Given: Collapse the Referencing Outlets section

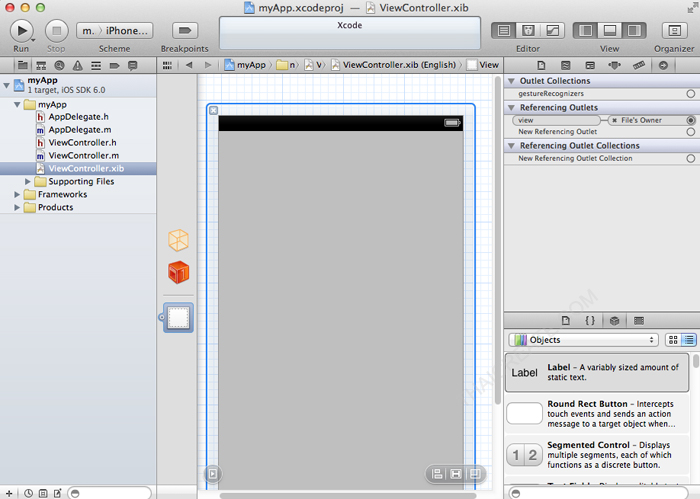Looking at the screenshot, I should 512,107.
